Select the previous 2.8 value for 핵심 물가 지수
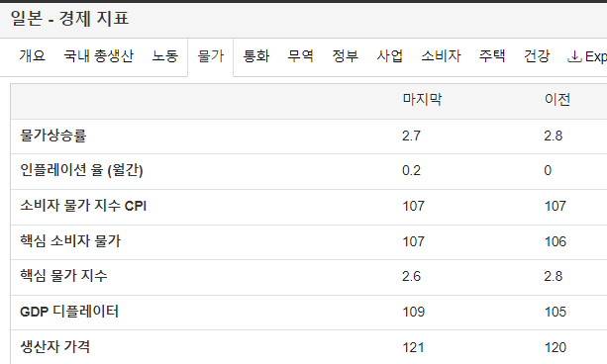 click(554, 277)
